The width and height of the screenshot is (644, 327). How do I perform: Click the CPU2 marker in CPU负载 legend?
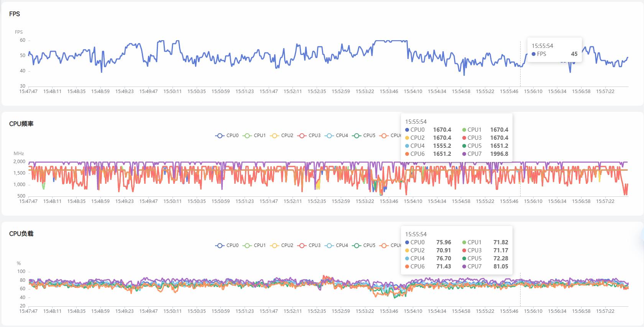coord(274,245)
